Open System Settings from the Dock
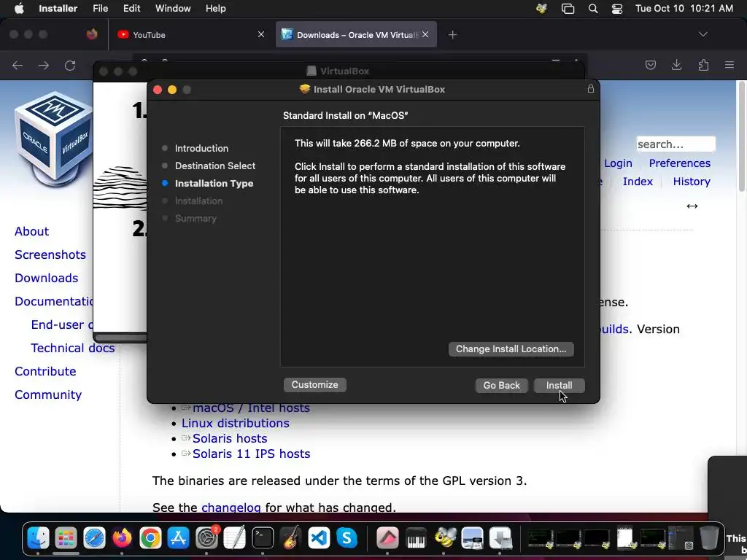 pos(206,538)
